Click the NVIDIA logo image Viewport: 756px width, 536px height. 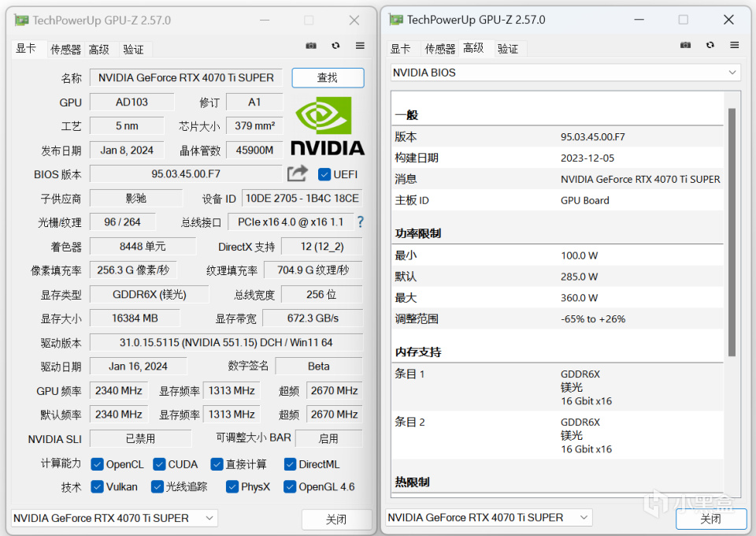[x=328, y=126]
